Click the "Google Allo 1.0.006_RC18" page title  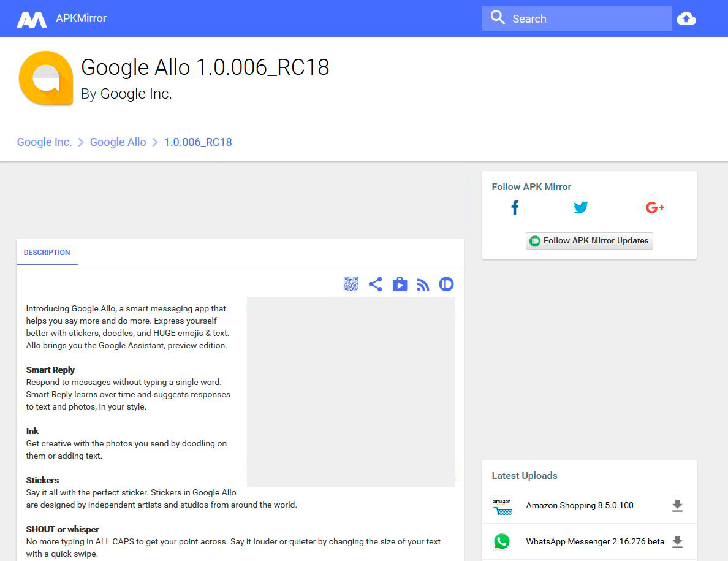205,67
